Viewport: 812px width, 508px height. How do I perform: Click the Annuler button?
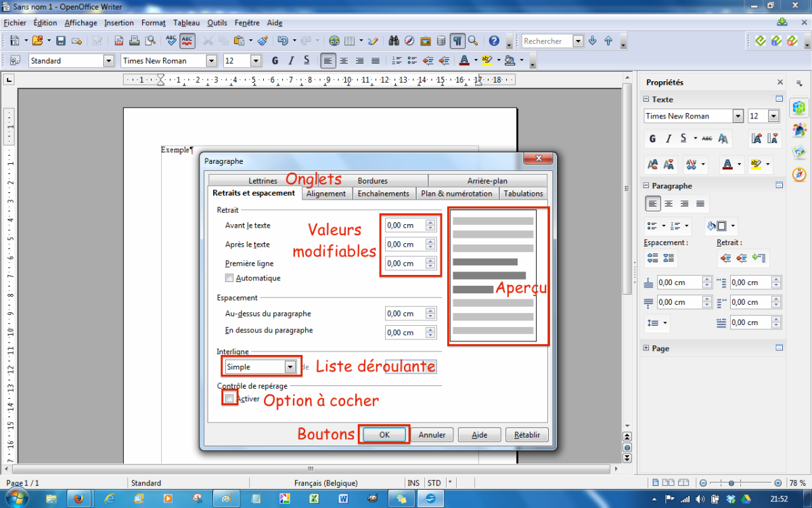[432, 435]
